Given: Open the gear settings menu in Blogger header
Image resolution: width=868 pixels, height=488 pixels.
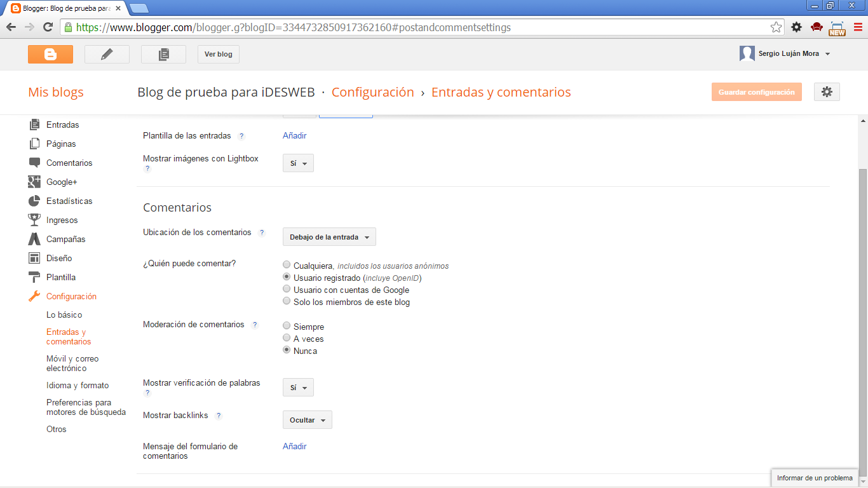Looking at the screenshot, I should tap(827, 91).
